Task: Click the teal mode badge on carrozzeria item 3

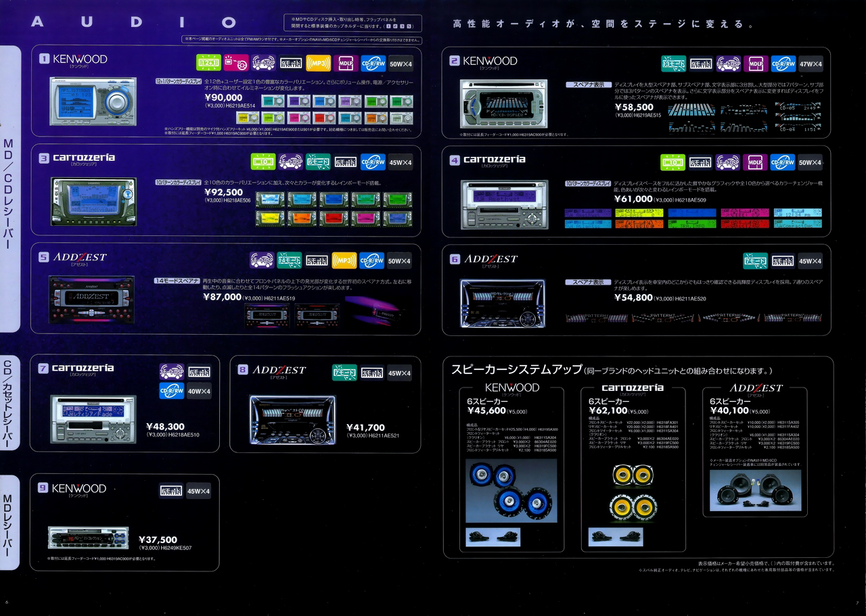Action: click(x=318, y=162)
